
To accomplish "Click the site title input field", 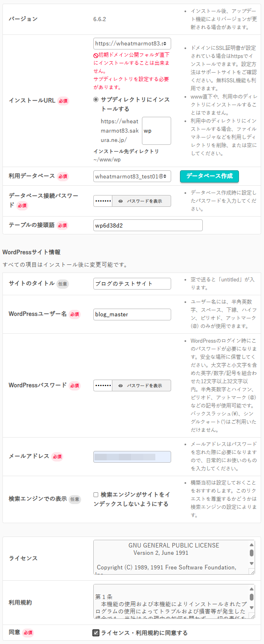I will [132, 284].
